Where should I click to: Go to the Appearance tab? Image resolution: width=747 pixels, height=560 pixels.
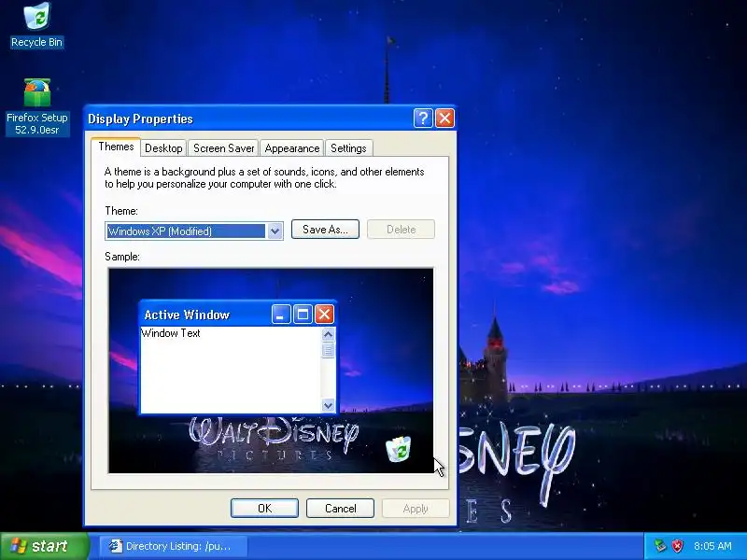(x=292, y=148)
